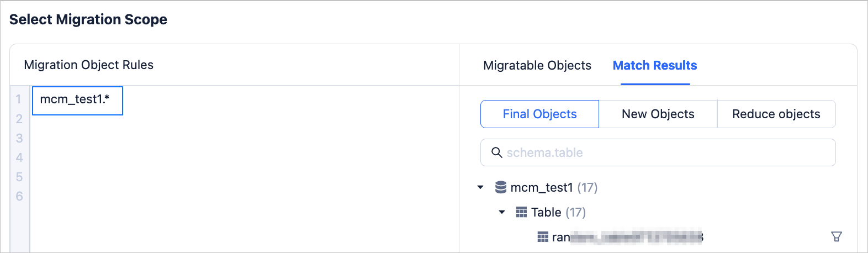The width and height of the screenshot is (868, 253).
Task: Select the New Objects view
Action: coord(658,114)
